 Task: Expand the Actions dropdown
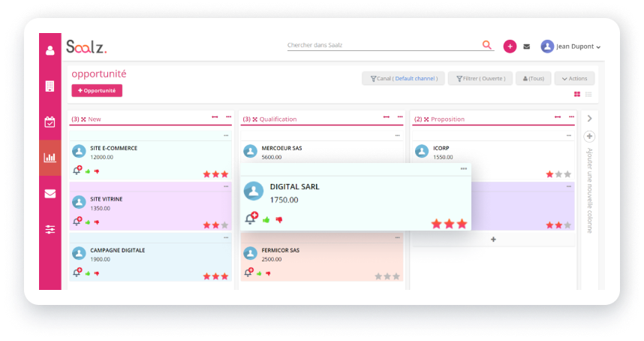click(x=575, y=78)
